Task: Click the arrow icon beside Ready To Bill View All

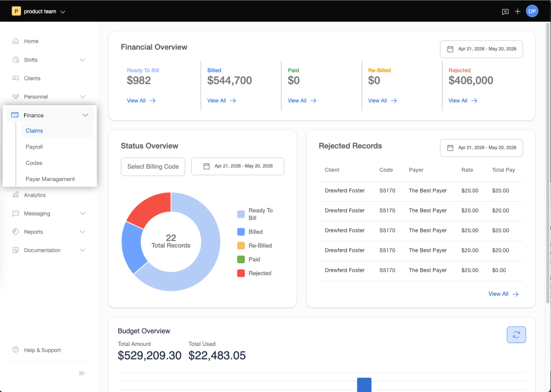Action: point(153,101)
